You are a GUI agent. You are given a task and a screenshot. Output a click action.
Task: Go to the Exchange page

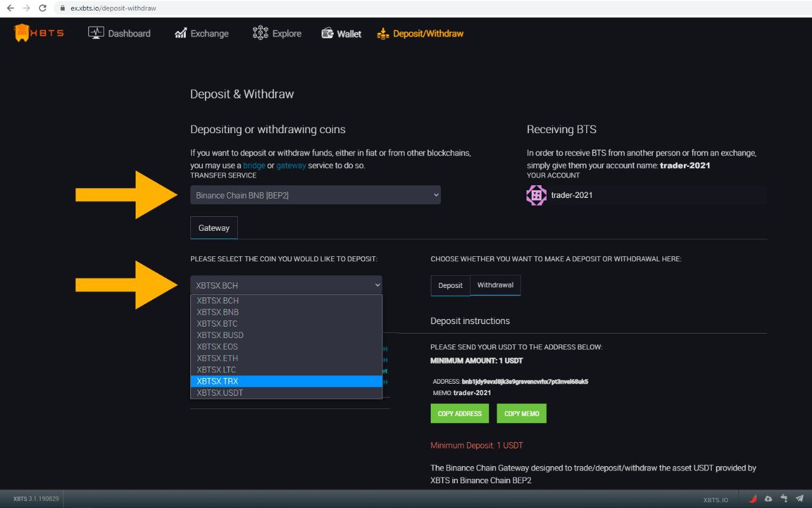[x=201, y=34]
